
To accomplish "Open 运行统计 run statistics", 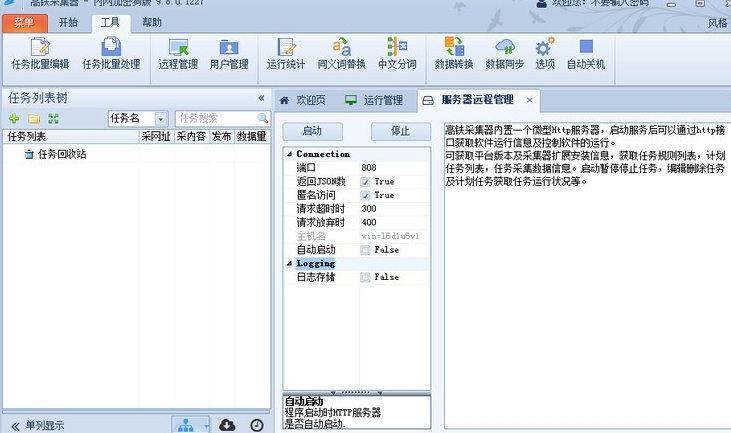I will tap(285, 54).
